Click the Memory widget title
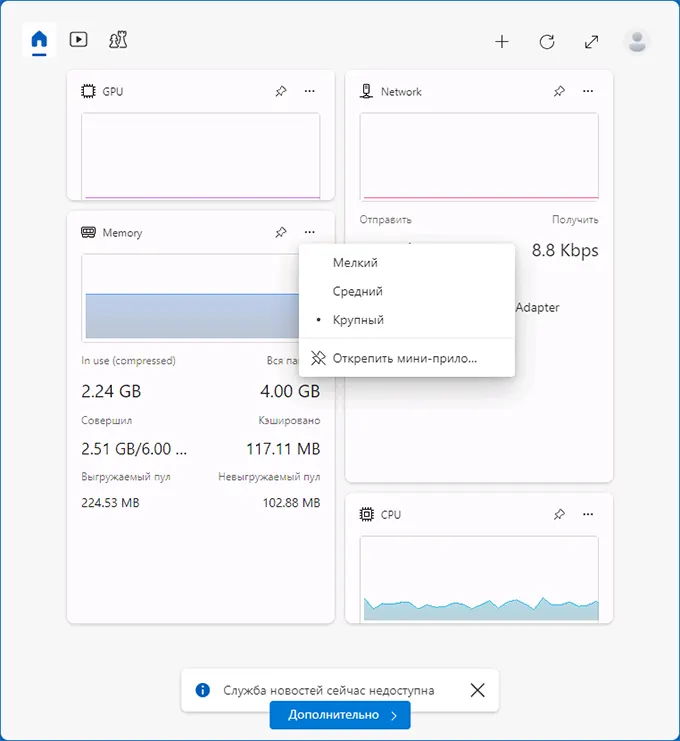Screen dimensions: 680x741 tap(122, 233)
